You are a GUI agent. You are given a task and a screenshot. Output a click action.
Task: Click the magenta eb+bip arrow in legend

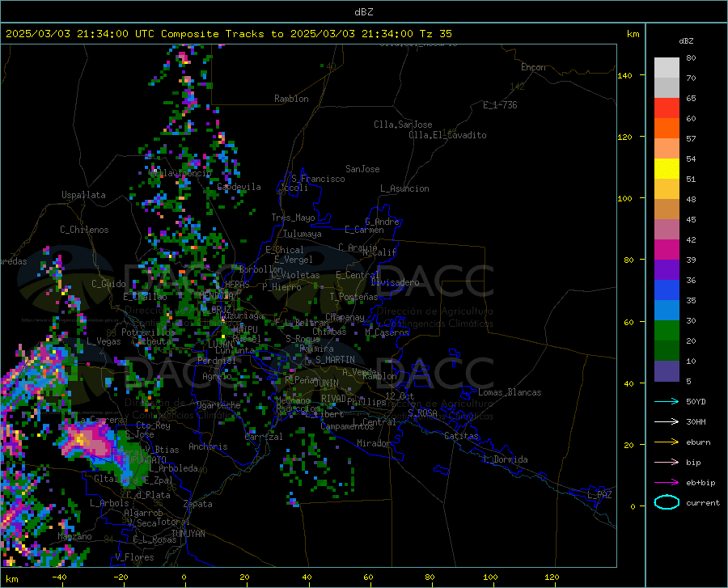click(x=667, y=483)
